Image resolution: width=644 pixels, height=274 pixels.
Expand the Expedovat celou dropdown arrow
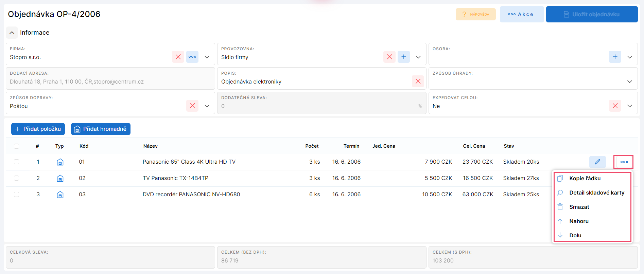coord(630,106)
